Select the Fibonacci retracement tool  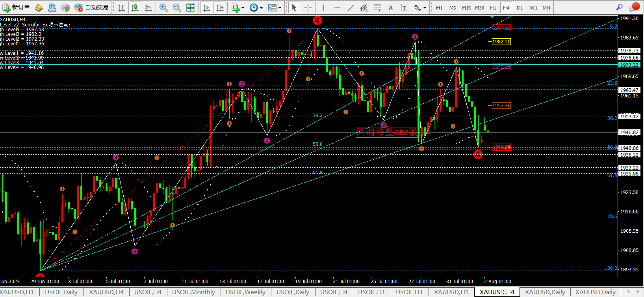pos(377,7)
